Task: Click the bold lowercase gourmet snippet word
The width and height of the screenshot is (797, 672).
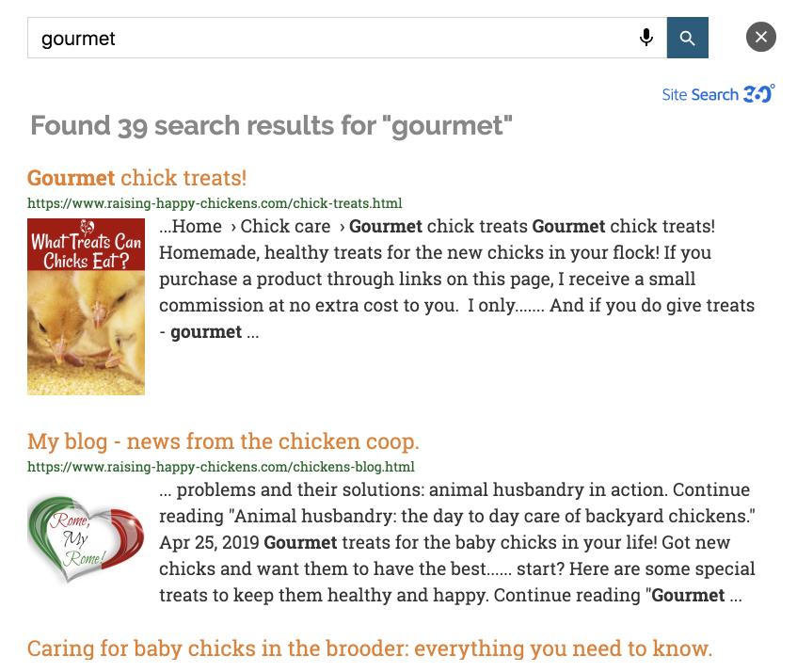Action: click(x=206, y=332)
